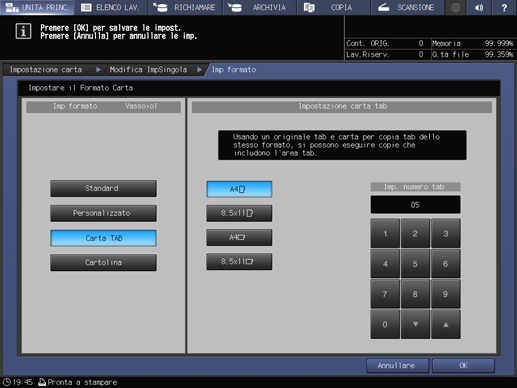This screenshot has height=388, width=517.
Task: Increase tab number with up arrow
Action: [446, 324]
